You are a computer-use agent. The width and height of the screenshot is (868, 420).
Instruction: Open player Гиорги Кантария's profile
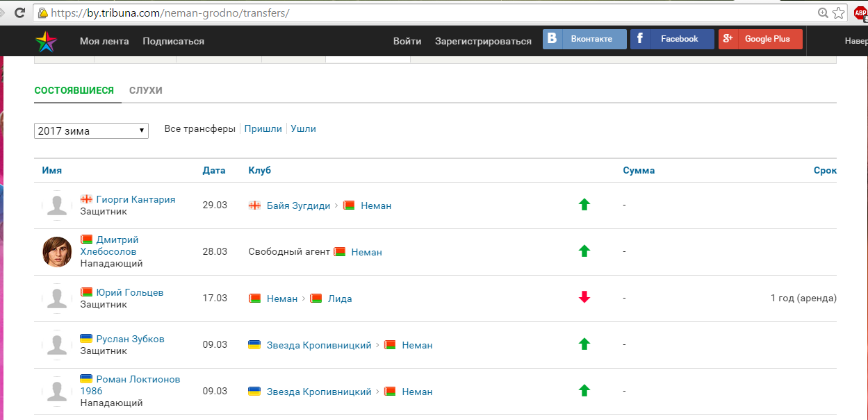(x=136, y=199)
